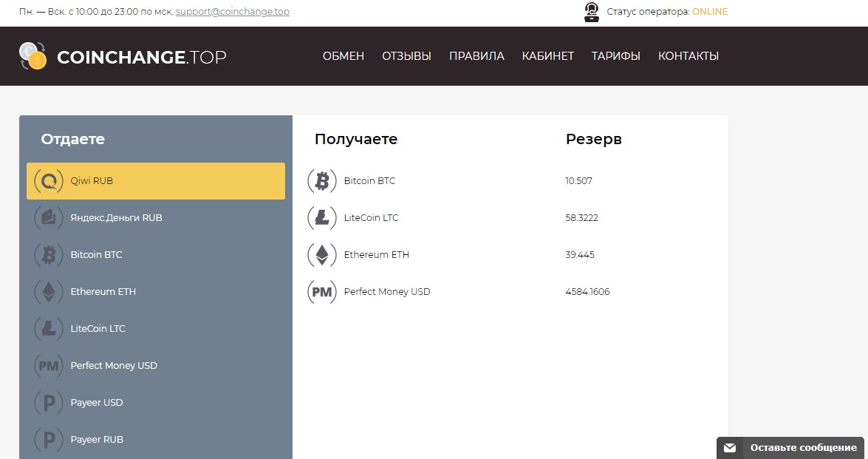Viewport: 868px width, 459px height.
Task: Click the support@coinchange.top email link
Action: pyautogui.click(x=232, y=12)
